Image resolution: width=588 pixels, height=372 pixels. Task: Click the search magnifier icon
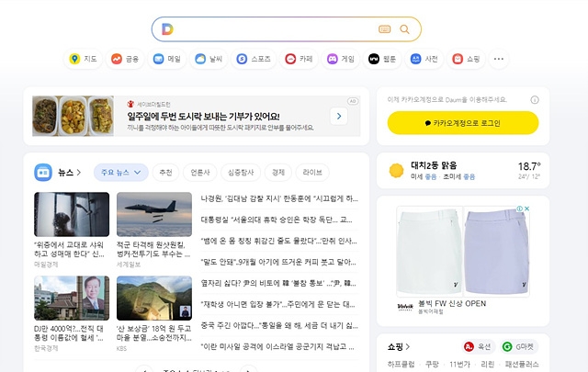404,29
